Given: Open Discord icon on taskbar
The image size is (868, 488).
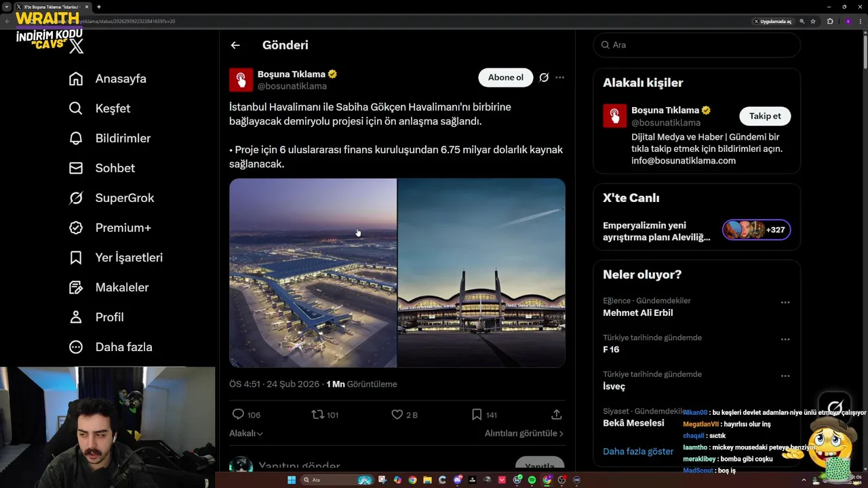Looking at the screenshot, I should coord(458,480).
